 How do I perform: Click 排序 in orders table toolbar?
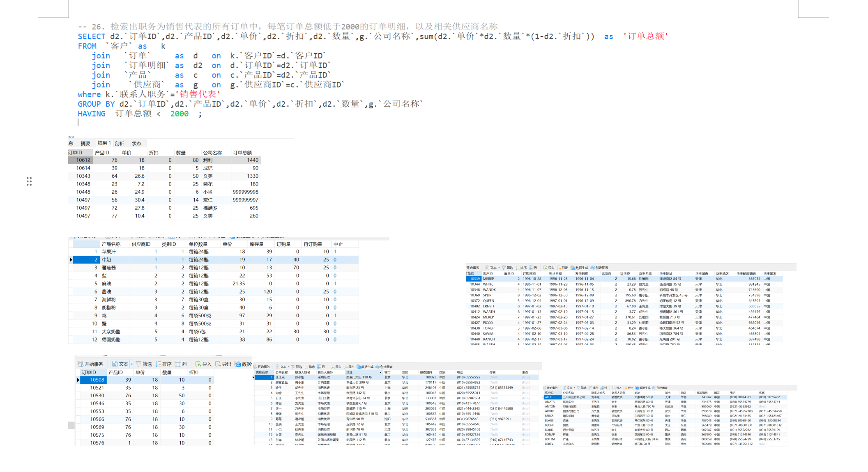point(521,268)
